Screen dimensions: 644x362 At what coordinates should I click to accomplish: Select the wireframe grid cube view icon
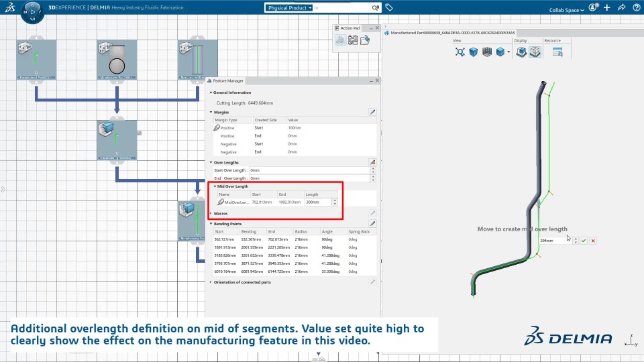point(487,52)
